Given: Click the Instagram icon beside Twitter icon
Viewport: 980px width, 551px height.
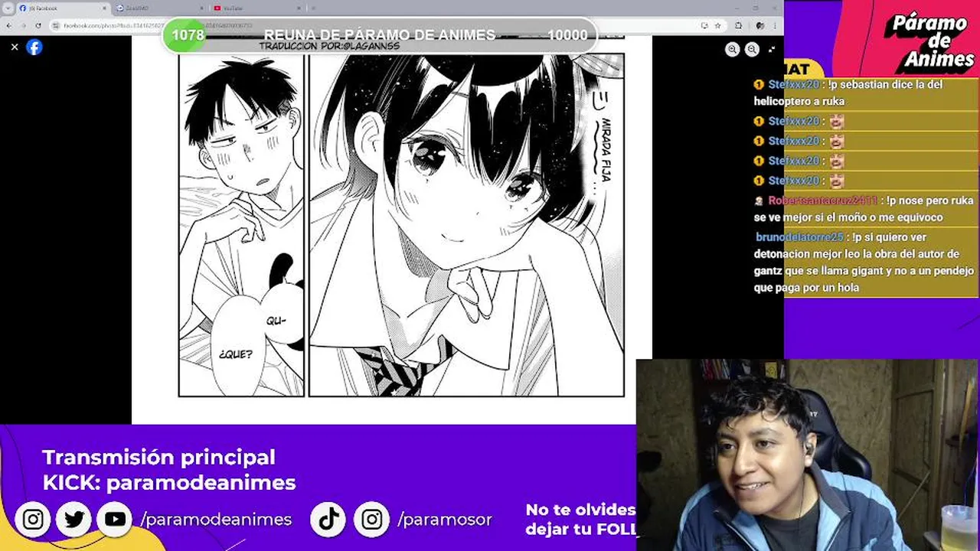Looking at the screenshot, I should 33,520.
